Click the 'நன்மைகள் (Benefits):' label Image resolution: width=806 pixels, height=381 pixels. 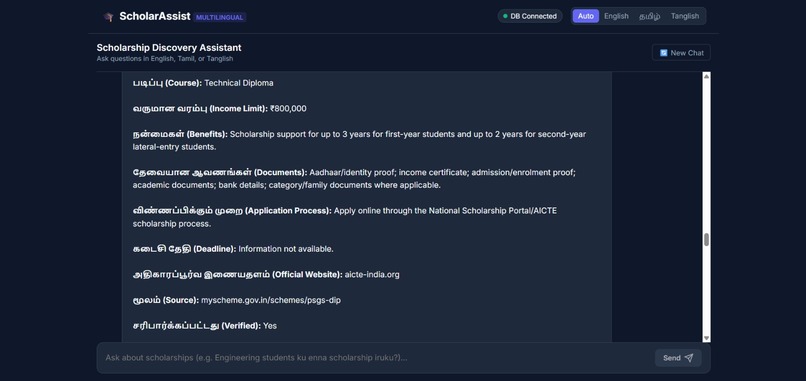180,134
